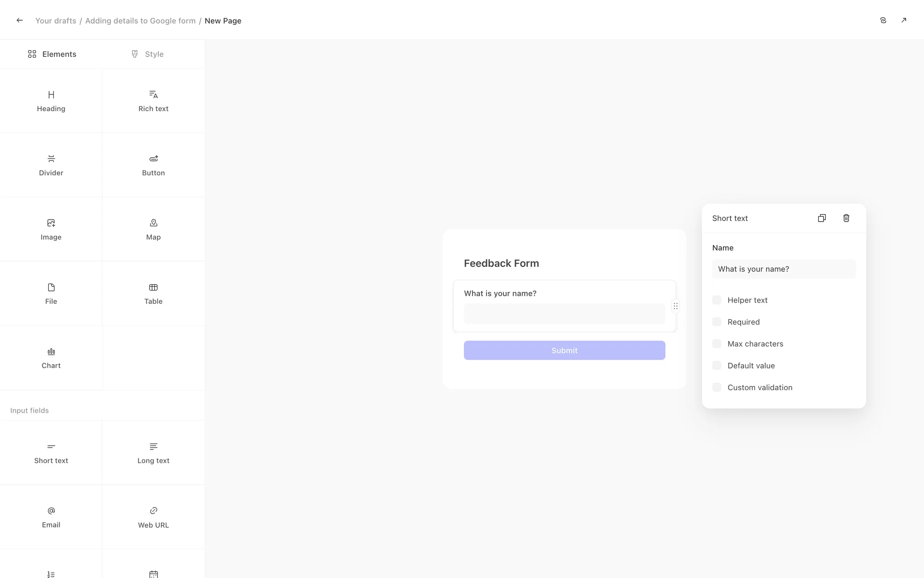Click the Name label input field
The width and height of the screenshot is (924, 578).
tap(783, 269)
